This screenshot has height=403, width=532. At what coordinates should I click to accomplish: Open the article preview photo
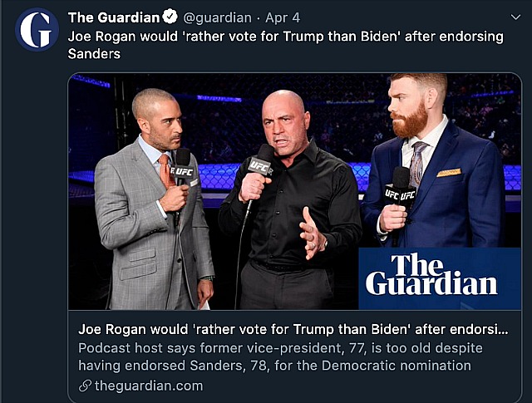[294, 191]
